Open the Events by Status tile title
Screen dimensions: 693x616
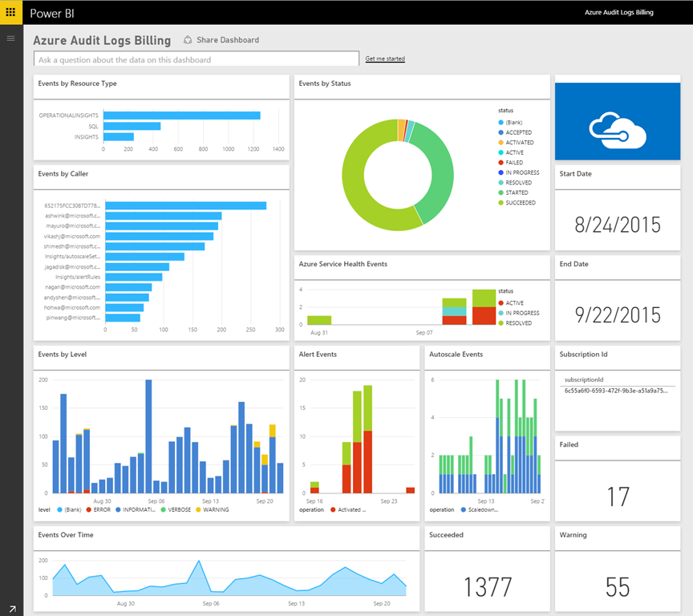[325, 83]
